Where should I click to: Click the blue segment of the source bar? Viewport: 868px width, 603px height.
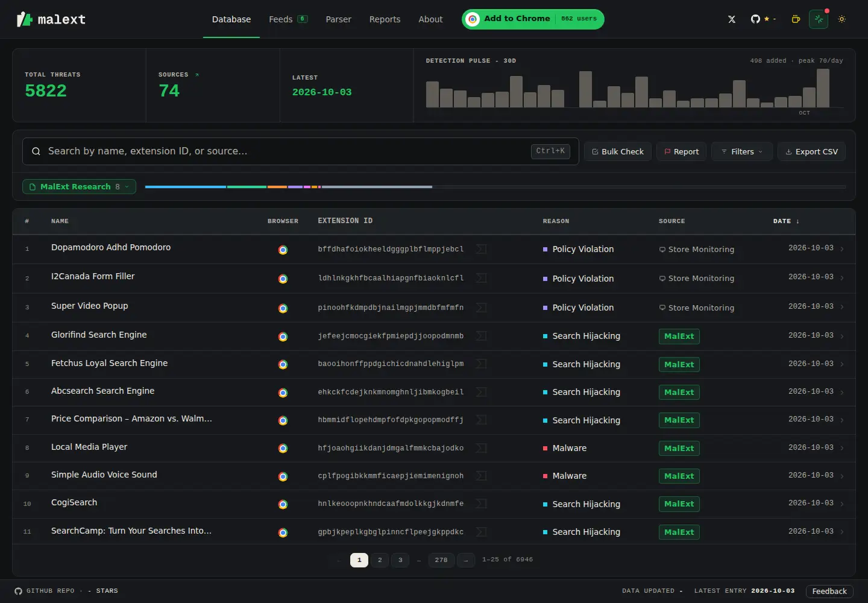tap(186, 187)
